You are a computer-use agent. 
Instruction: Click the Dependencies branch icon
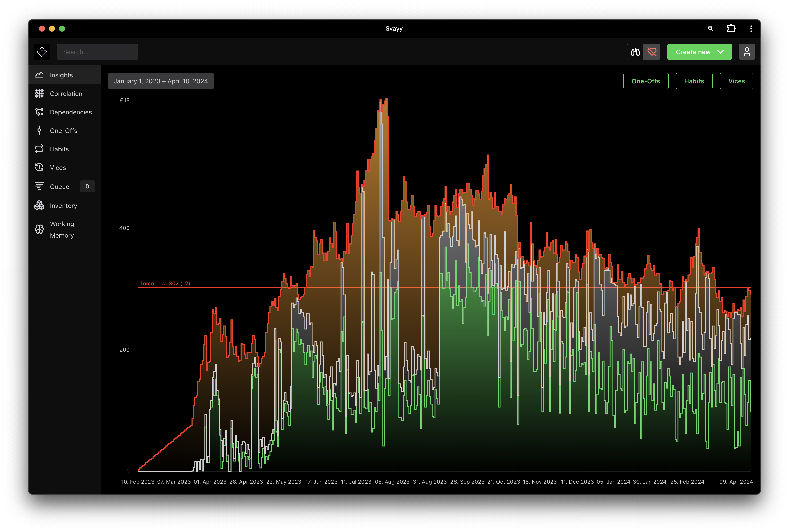pos(39,112)
